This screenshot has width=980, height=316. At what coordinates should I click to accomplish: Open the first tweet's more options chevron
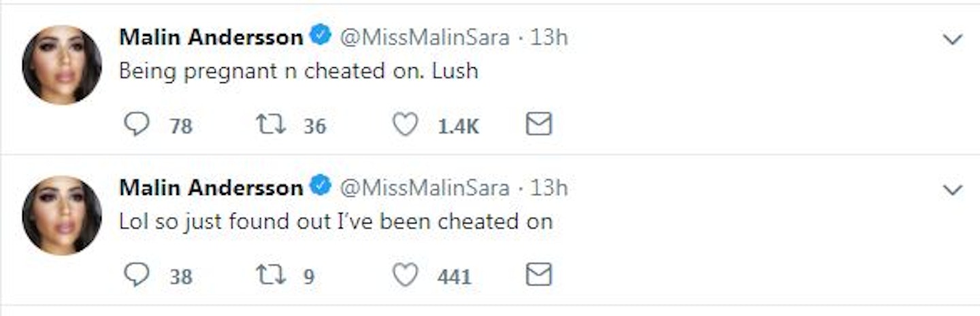[953, 39]
